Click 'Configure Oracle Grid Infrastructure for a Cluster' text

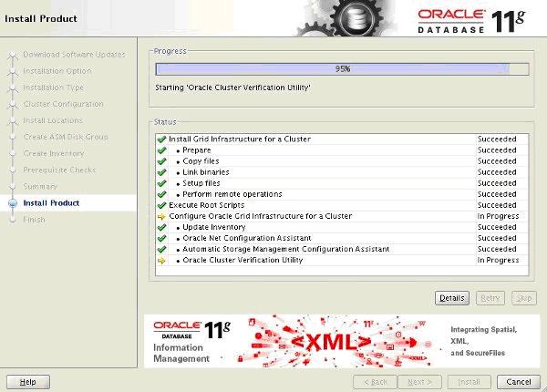click(x=260, y=216)
